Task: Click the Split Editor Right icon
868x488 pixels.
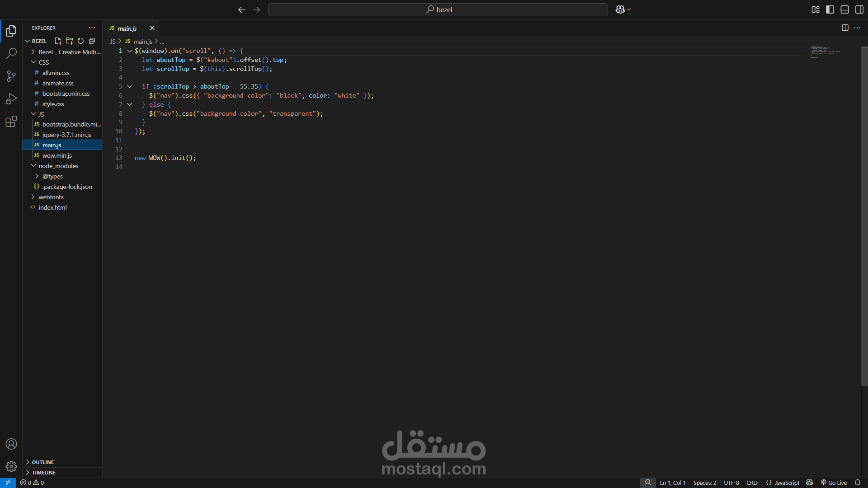Action: [x=844, y=28]
